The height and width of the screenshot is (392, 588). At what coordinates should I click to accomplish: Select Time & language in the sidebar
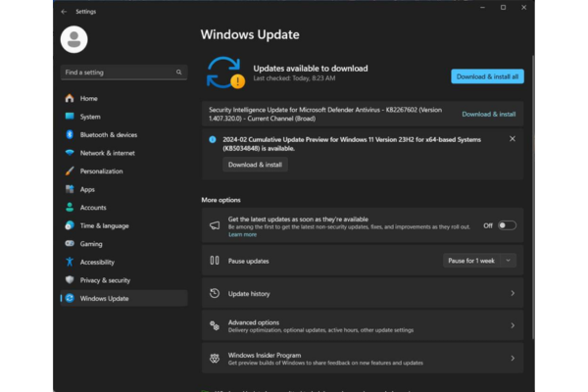click(123, 225)
